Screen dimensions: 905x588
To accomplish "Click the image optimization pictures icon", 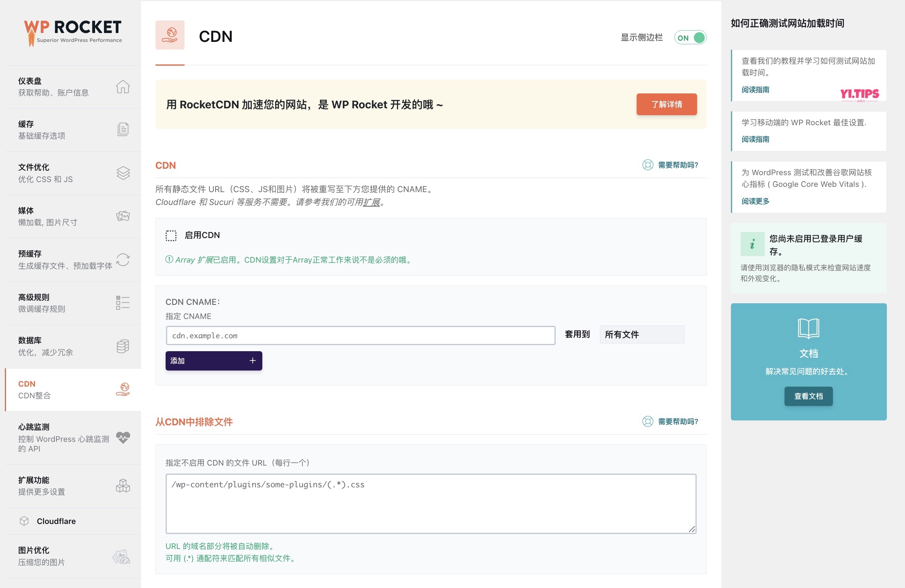I will pos(121,557).
